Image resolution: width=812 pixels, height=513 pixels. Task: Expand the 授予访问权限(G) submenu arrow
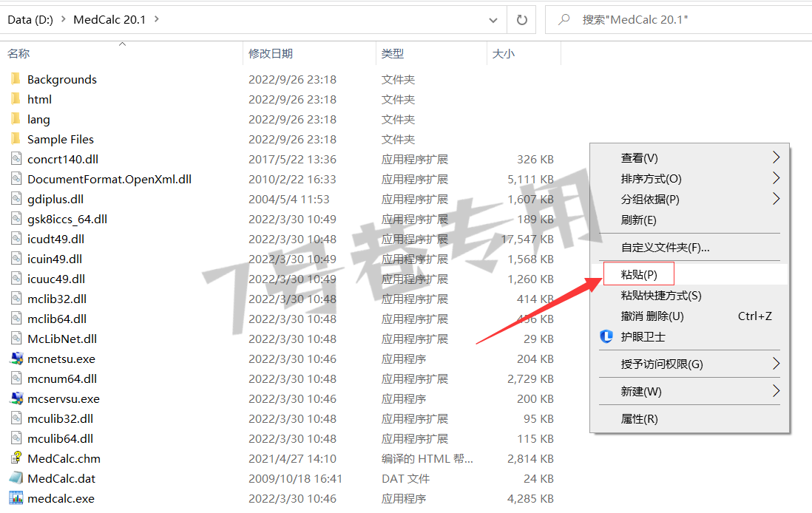776,364
